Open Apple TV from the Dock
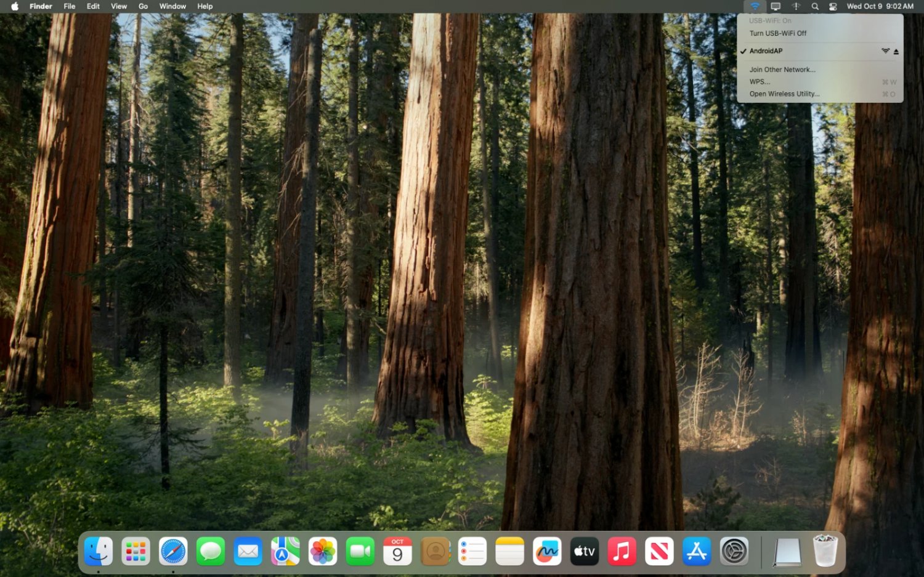This screenshot has width=924, height=577. tap(585, 551)
